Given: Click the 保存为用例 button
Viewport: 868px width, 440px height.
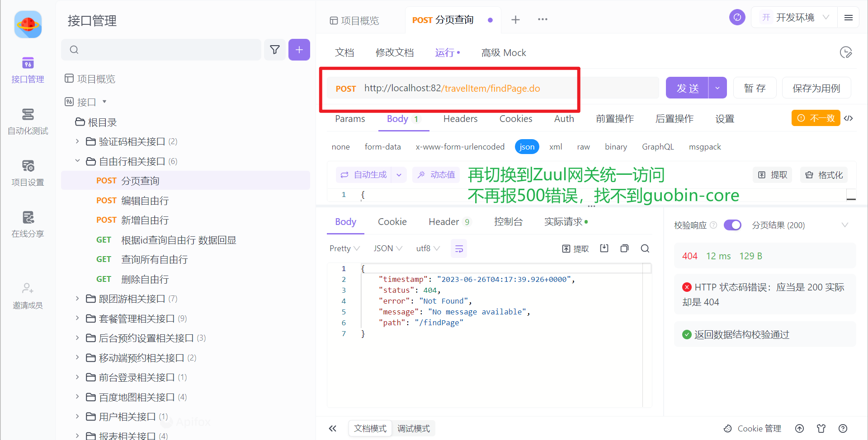Looking at the screenshot, I should 816,88.
